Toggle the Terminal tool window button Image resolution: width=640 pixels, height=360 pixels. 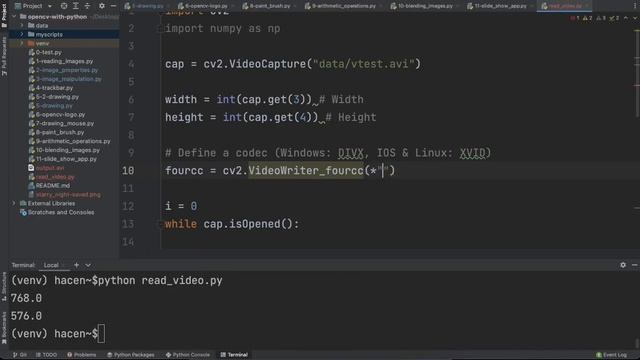234,355
